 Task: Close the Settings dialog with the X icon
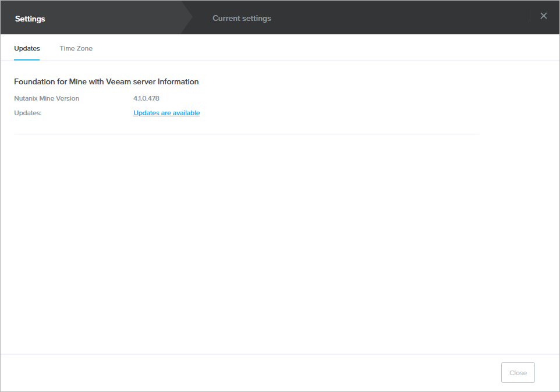pos(543,16)
